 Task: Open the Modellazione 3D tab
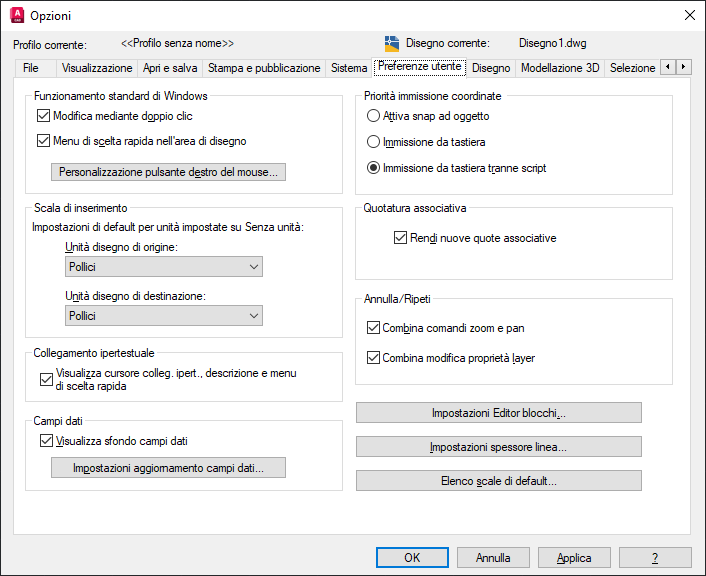point(560,68)
